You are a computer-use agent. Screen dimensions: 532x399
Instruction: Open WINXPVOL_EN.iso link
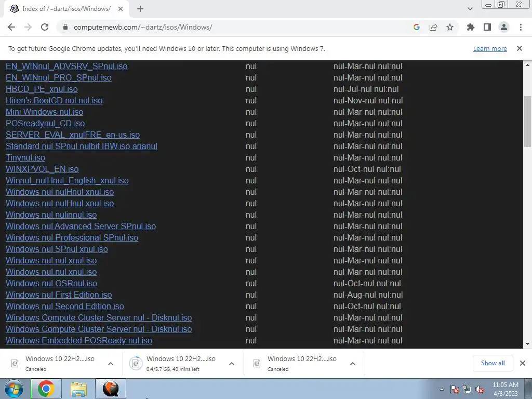(42, 169)
